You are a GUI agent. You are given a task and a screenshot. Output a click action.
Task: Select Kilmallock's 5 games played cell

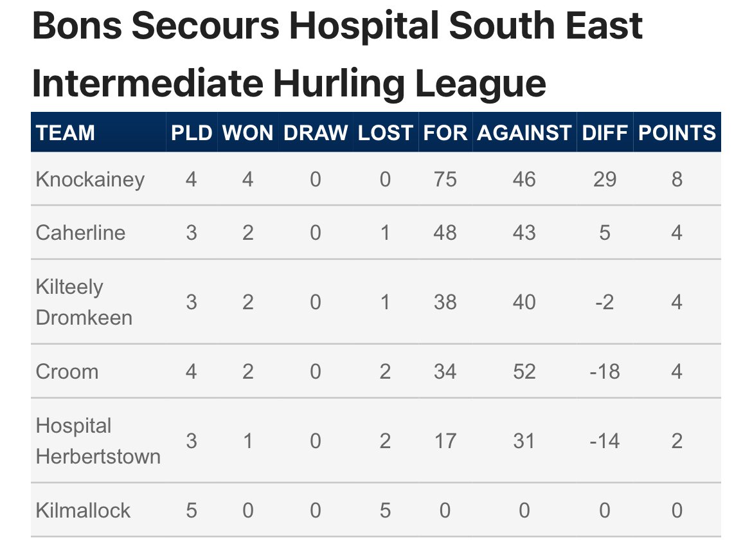coord(192,510)
